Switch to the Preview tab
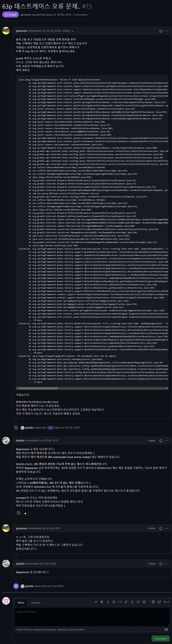This screenshot has width=172, height=644. [x=35, y=603]
